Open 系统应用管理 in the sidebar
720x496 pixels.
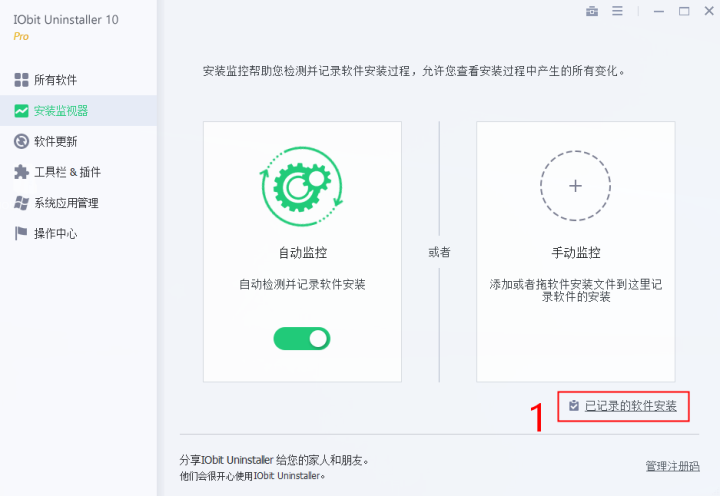pos(78,203)
